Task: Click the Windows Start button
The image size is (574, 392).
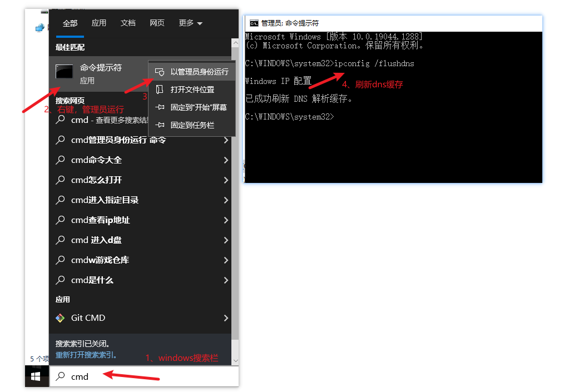Action: [x=36, y=376]
